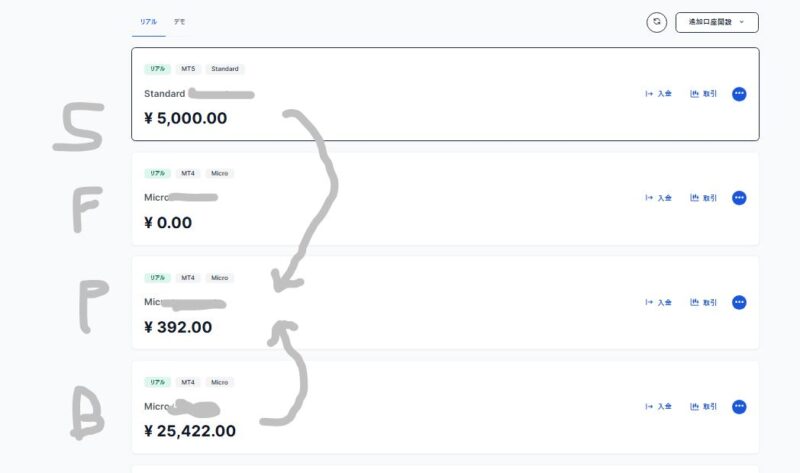
Task: Click 取引 trade on the Standard account
Action: [703, 94]
